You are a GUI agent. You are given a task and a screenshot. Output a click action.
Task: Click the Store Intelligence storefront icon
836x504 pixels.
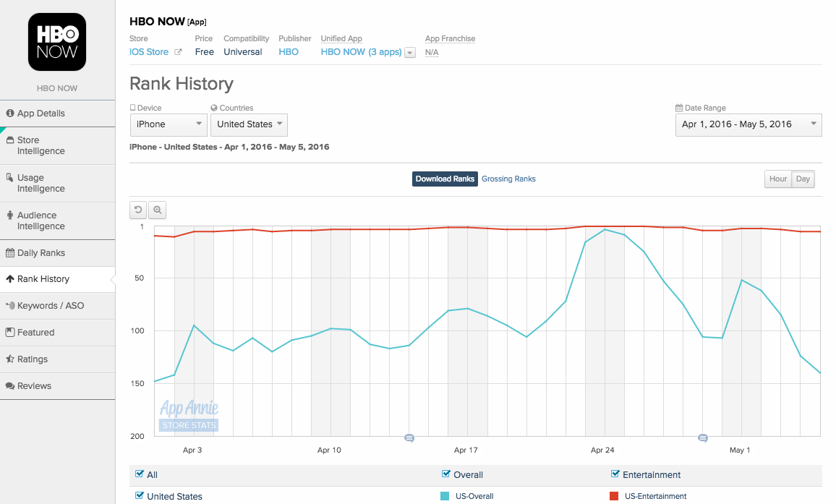pyautogui.click(x=9, y=140)
